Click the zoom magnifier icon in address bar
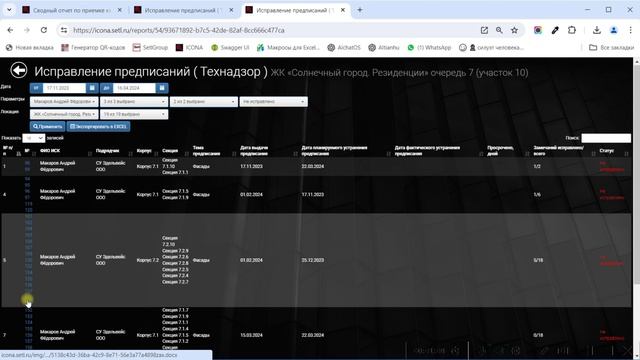Screen dimensions: 640x360 click(499, 30)
